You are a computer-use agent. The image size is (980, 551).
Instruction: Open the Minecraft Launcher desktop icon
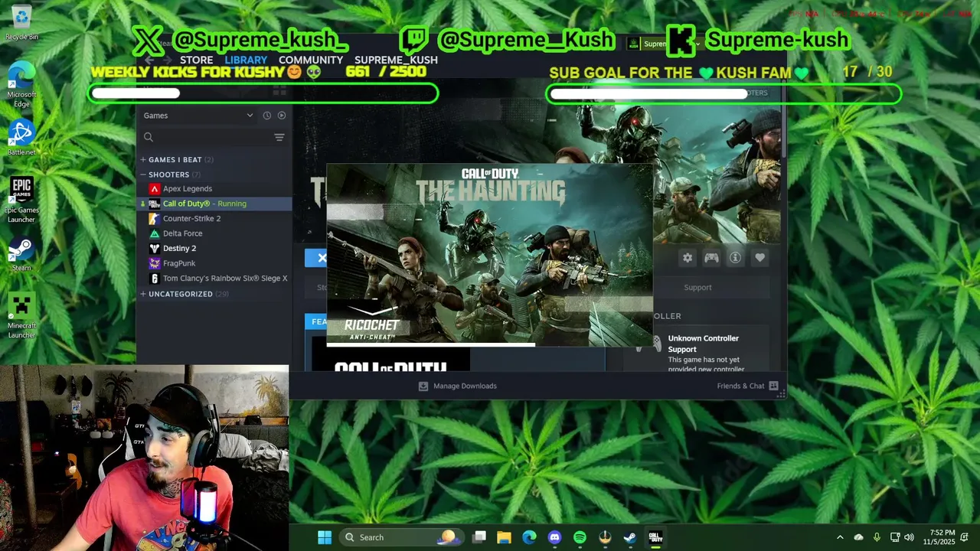(x=21, y=315)
